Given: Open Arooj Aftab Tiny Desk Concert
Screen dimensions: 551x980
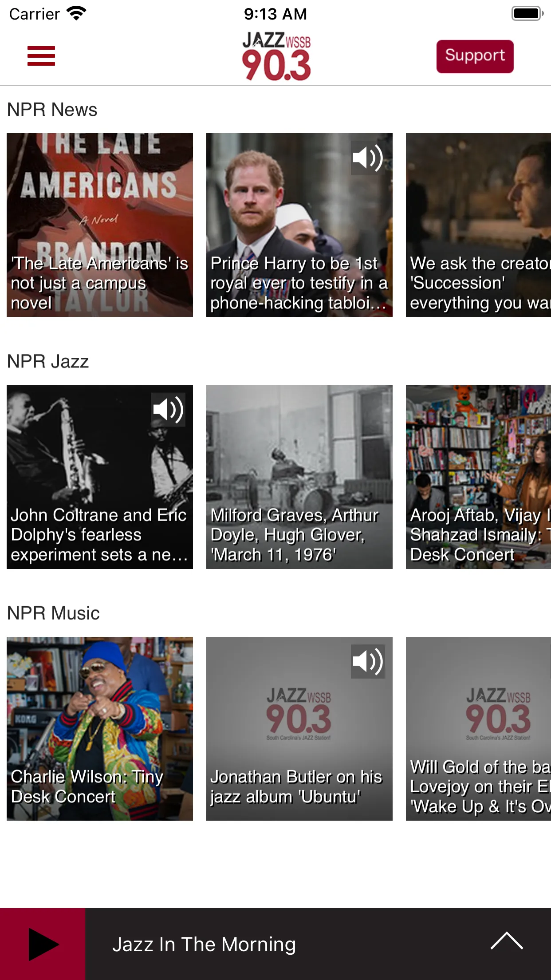Looking at the screenshot, I should [x=478, y=477].
